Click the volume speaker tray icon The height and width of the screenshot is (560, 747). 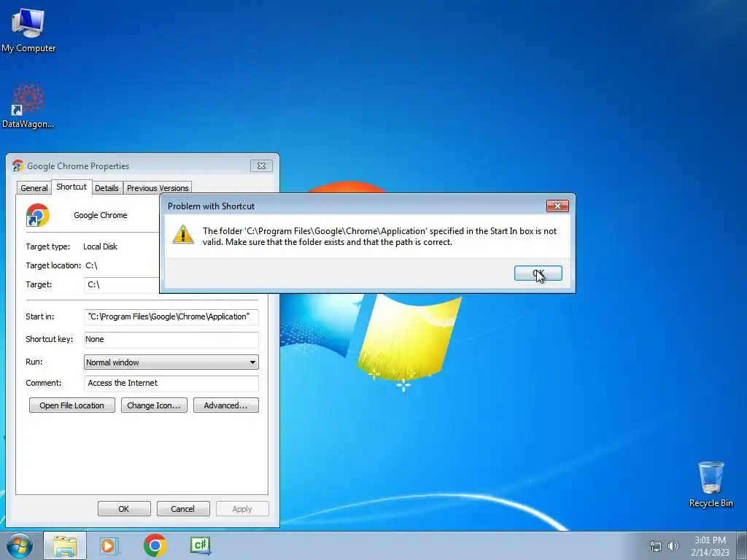click(673, 546)
